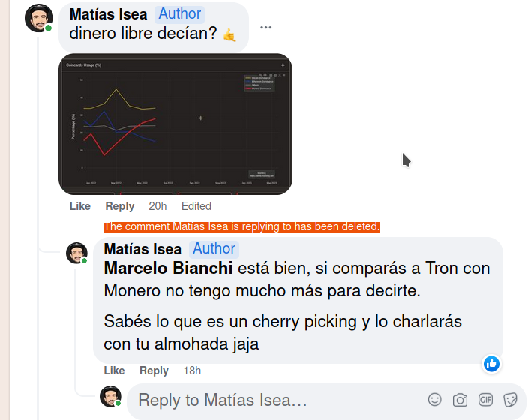Reply to the "dinero libre decían?" comment

click(x=119, y=206)
